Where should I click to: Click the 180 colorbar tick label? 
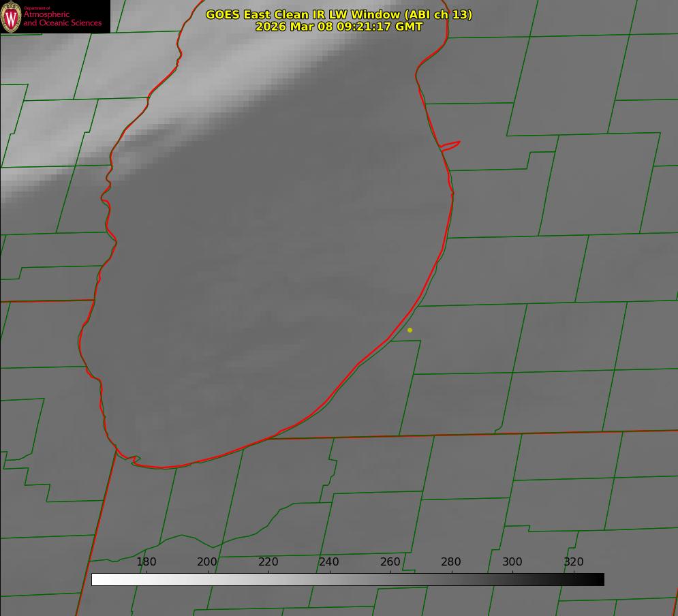pos(147,562)
